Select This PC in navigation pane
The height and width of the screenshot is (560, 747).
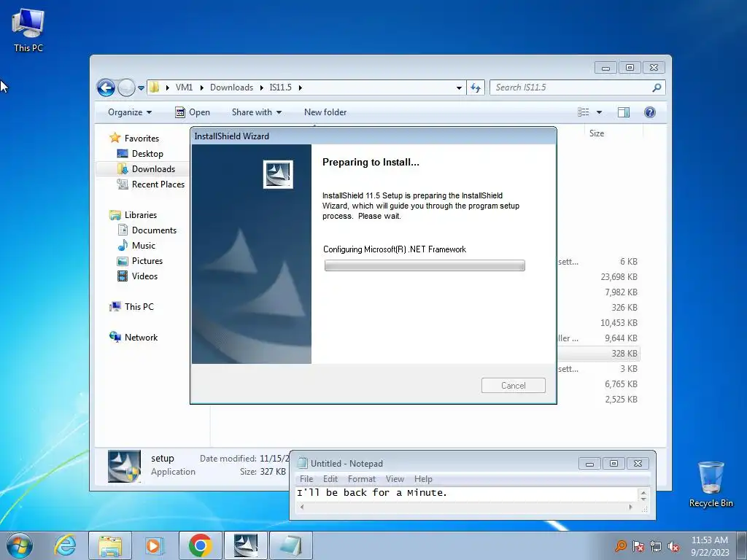139,307
